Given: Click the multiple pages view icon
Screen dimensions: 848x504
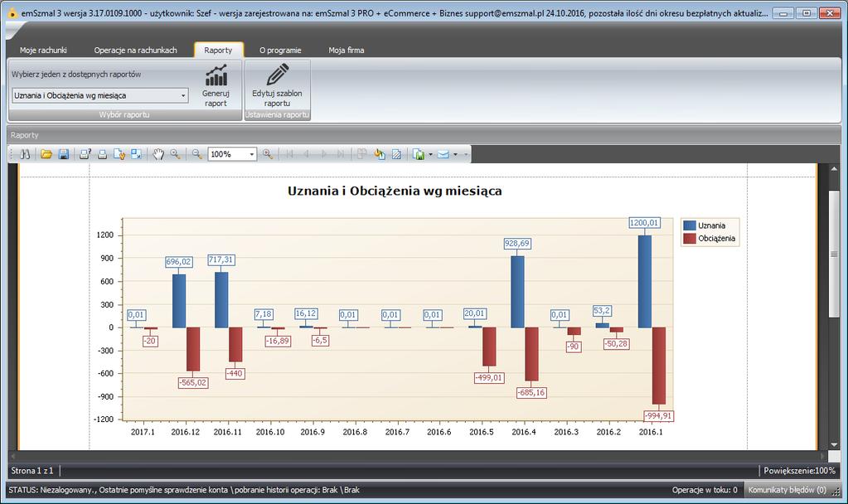Looking at the screenshot, I should (x=361, y=154).
